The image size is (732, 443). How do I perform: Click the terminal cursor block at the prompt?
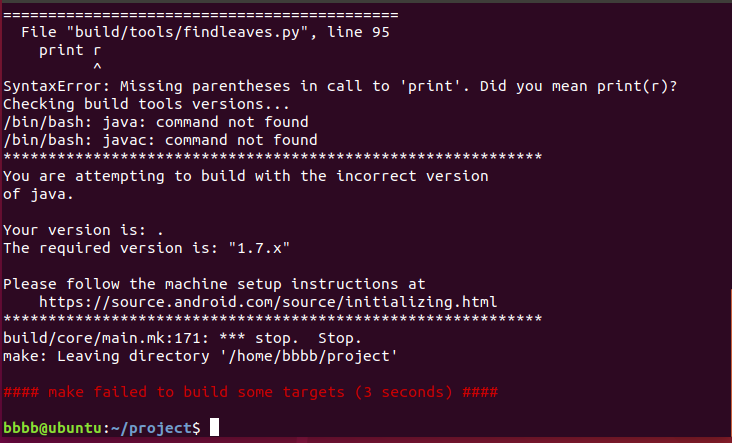[x=214, y=427]
